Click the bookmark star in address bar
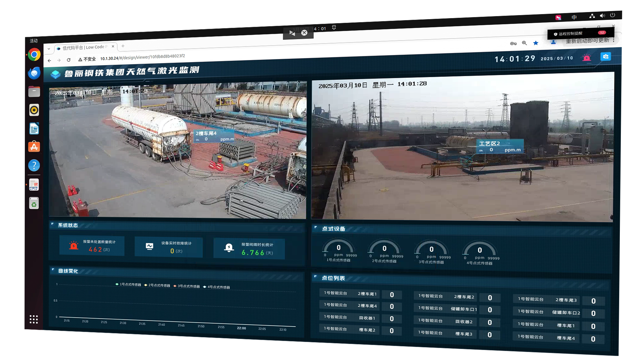The height and width of the screenshot is (362, 644). pos(536,43)
